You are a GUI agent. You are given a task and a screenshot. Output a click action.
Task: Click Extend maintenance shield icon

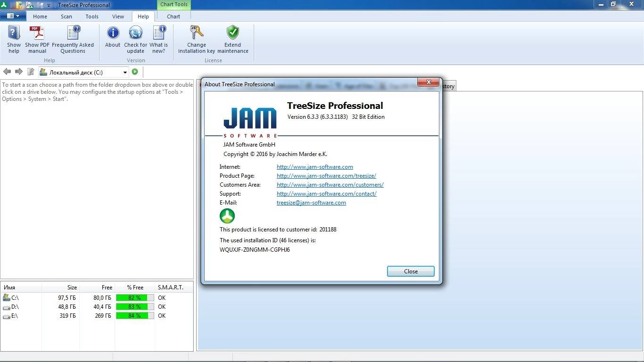pyautogui.click(x=233, y=33)
